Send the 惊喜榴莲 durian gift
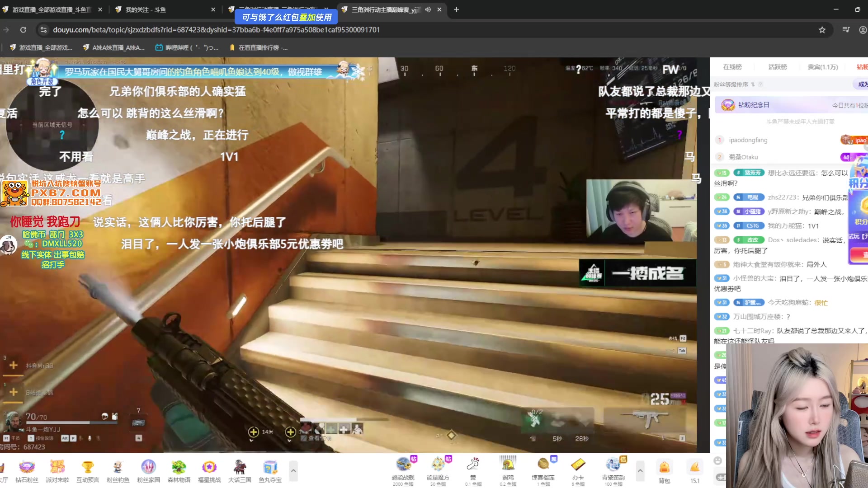Image resolution: width=868 pixels, height=488 pixels. tap(543, 470)
